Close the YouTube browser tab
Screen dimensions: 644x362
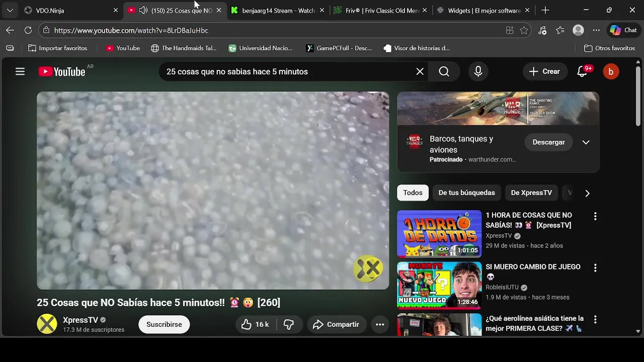point(218,10)
